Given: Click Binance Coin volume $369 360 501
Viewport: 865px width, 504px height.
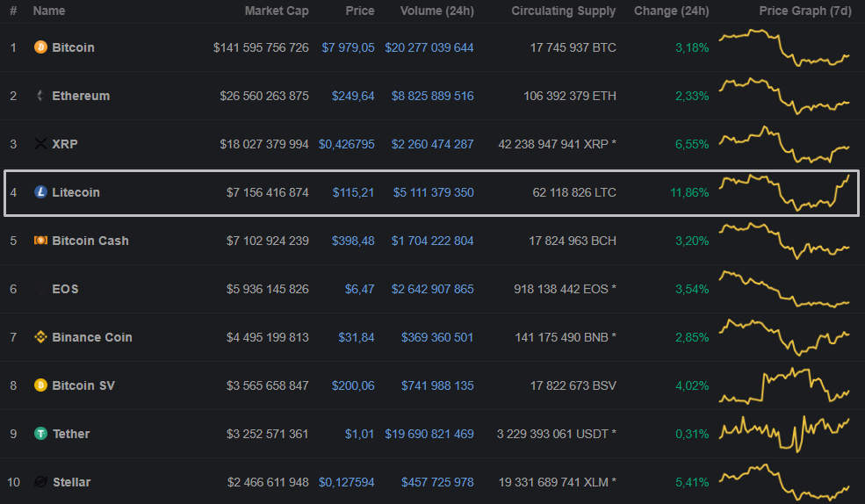Looking at the screenshot, I should (x=437, y=337).
